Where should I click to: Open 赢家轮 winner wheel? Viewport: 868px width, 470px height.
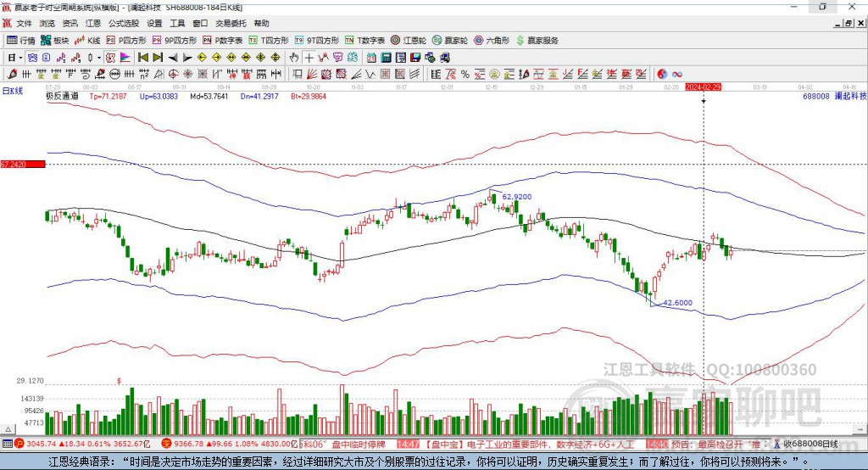point(450,41)
